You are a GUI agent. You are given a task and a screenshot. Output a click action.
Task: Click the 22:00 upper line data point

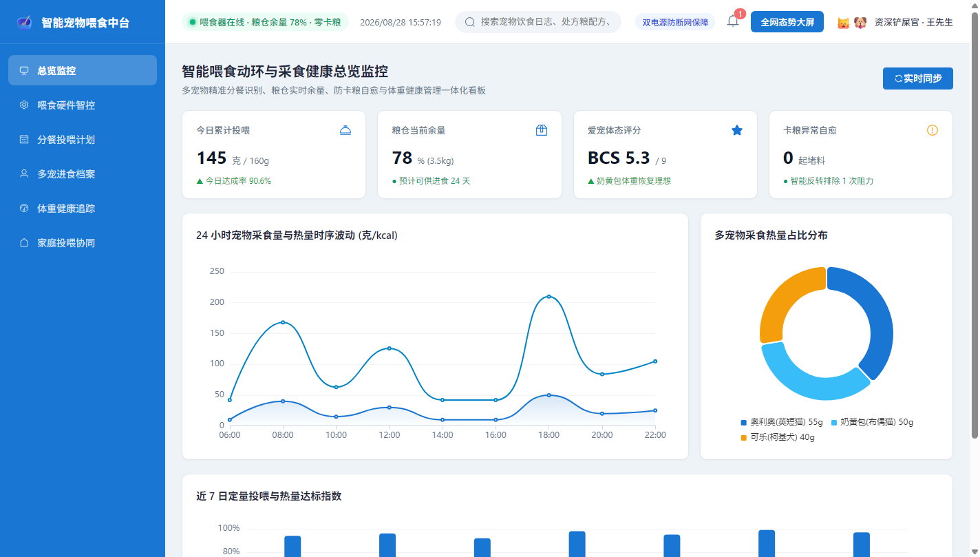click(x=655, y=361)
